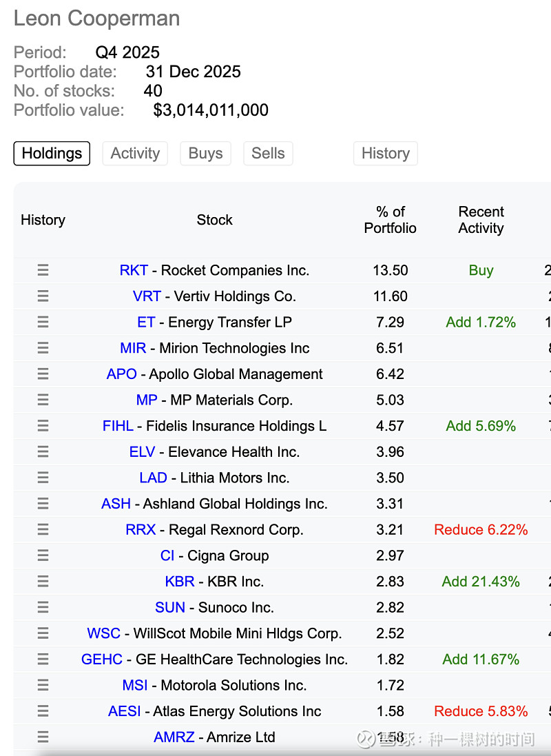The image size is (551, 756).
Task: Click the GEHC ticker link
Action: (x=102, y=660)
